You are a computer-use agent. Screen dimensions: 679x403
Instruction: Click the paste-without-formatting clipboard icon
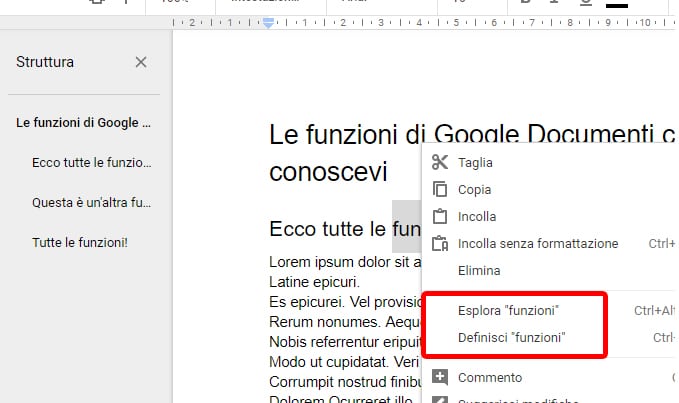[x=439, y=243]
